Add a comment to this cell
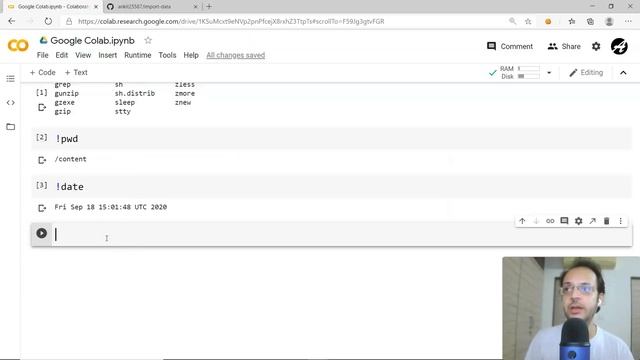This screenshot has height=360, width=640. coord(564,221)
